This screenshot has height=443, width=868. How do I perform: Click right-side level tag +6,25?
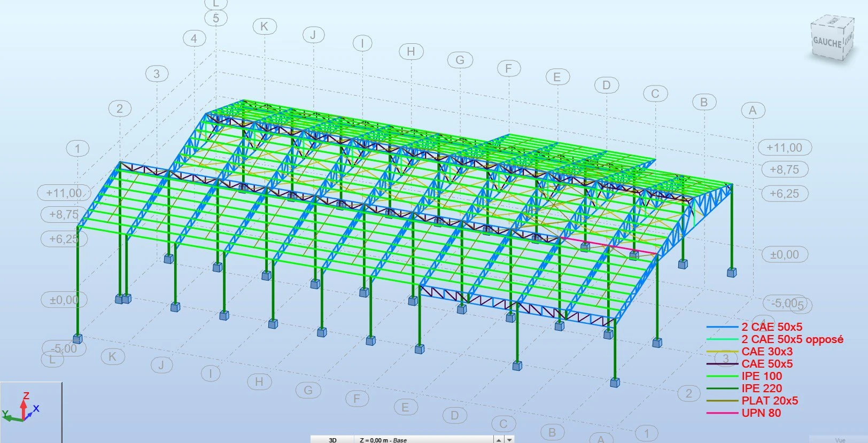pos(784,194)
